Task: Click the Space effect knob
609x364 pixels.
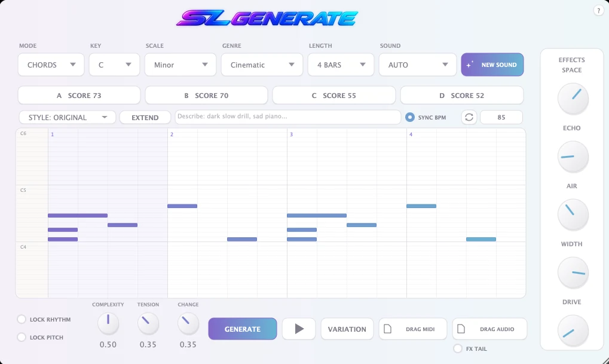Action: (573, 98)
